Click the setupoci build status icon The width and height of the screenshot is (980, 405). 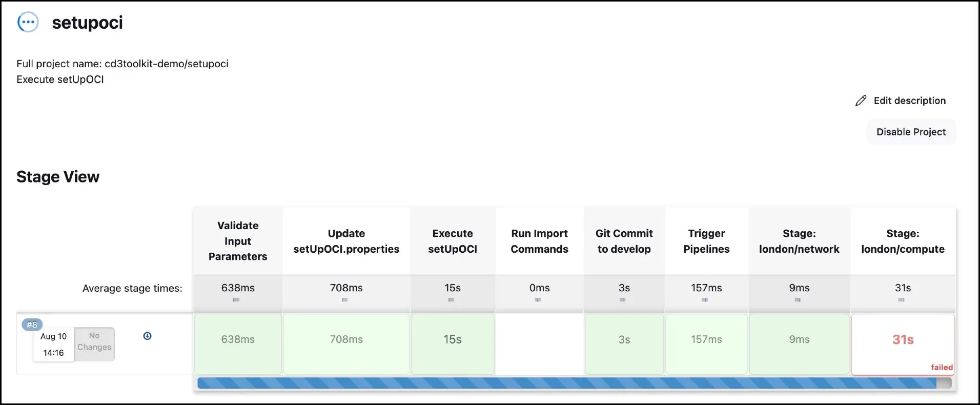28,23
